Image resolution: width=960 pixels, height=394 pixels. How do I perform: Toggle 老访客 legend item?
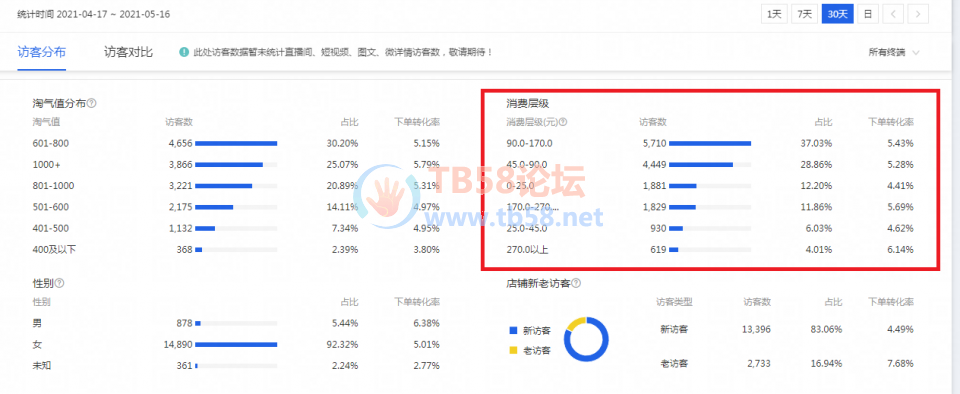(x=530, y=351)
